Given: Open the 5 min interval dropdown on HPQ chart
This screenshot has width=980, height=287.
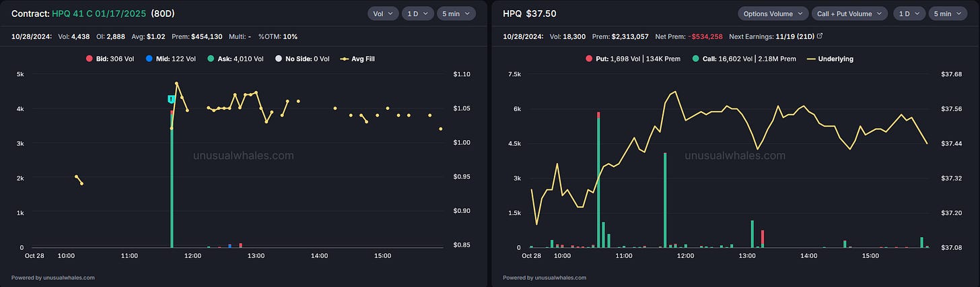Looking at the screenshot, I should point(948,13).
